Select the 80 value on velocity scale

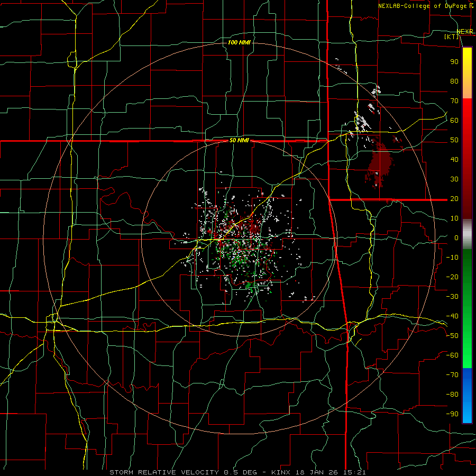[454, 81]
